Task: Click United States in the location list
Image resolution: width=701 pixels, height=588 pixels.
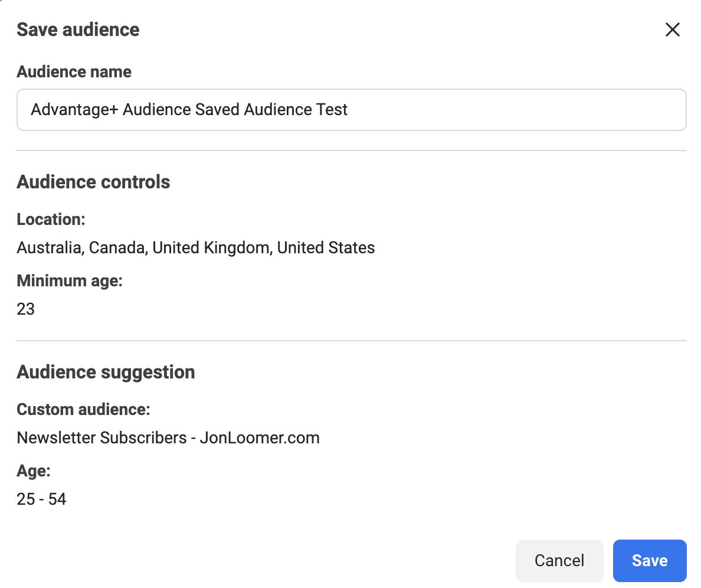Action: 325,247
